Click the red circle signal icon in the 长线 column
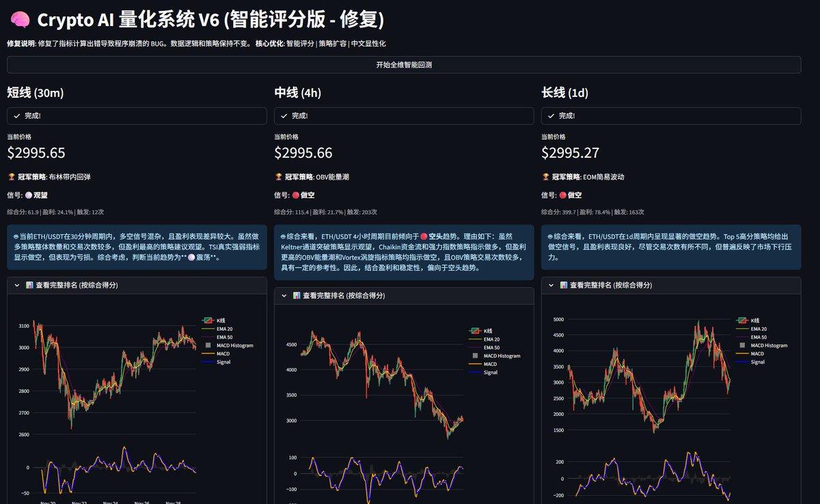This screenshot has width=820, height=504. pos(563,195)
